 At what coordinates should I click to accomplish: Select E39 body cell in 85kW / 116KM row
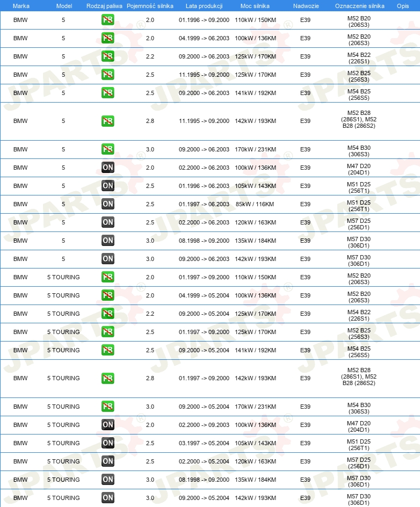(305, 204)
